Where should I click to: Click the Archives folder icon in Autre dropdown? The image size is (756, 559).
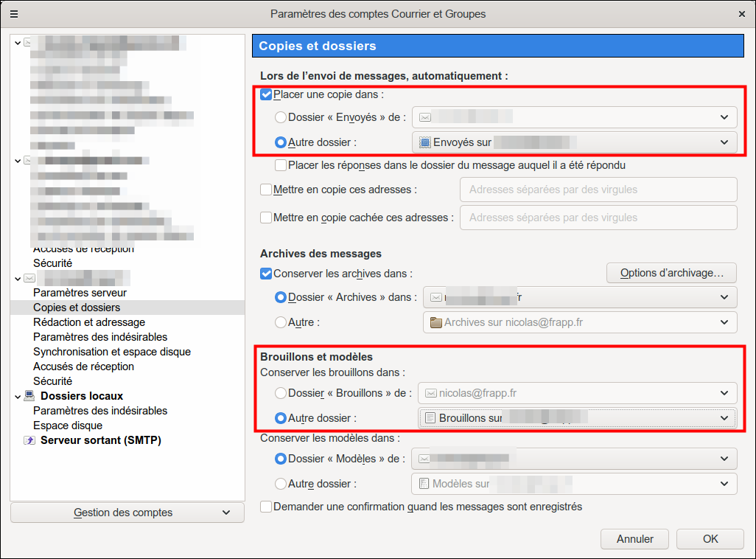435,322
